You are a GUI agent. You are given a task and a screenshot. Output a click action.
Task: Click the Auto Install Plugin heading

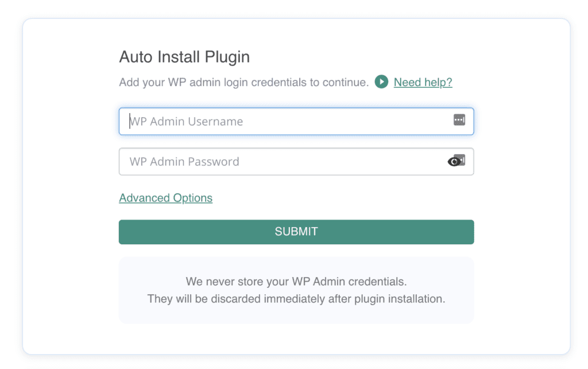pyautogui.click(x=184, y=57)
